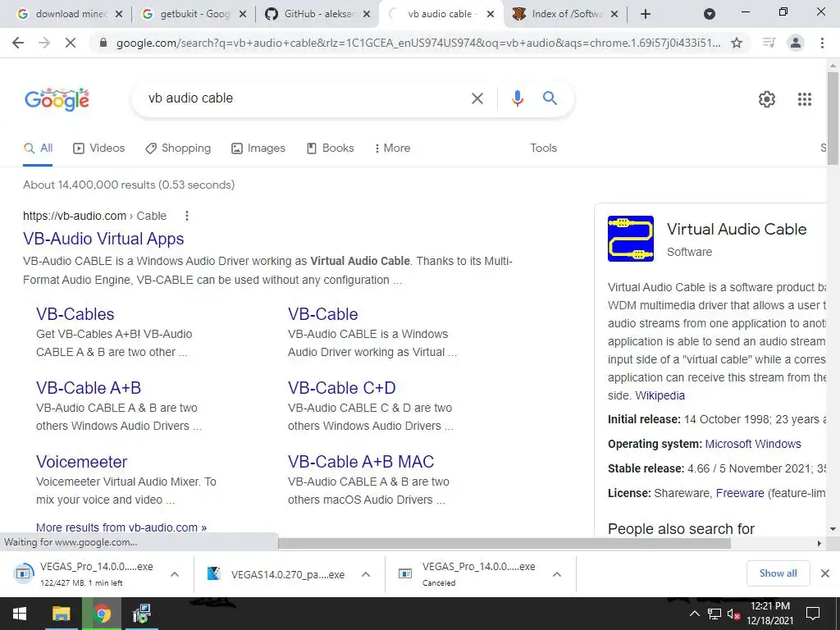Open File Explorer from the taskbar
This screenshot has width=840, height=630.
[61, 614]
